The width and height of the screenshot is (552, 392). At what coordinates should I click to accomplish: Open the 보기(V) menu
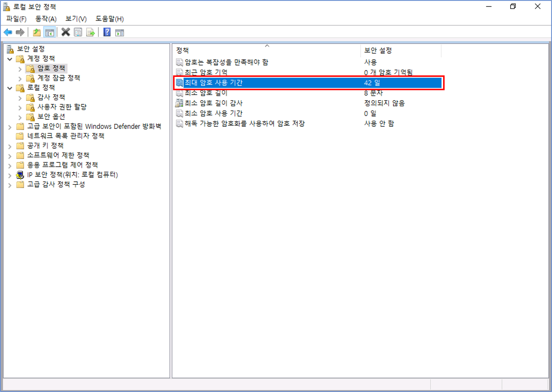(76, 19)
